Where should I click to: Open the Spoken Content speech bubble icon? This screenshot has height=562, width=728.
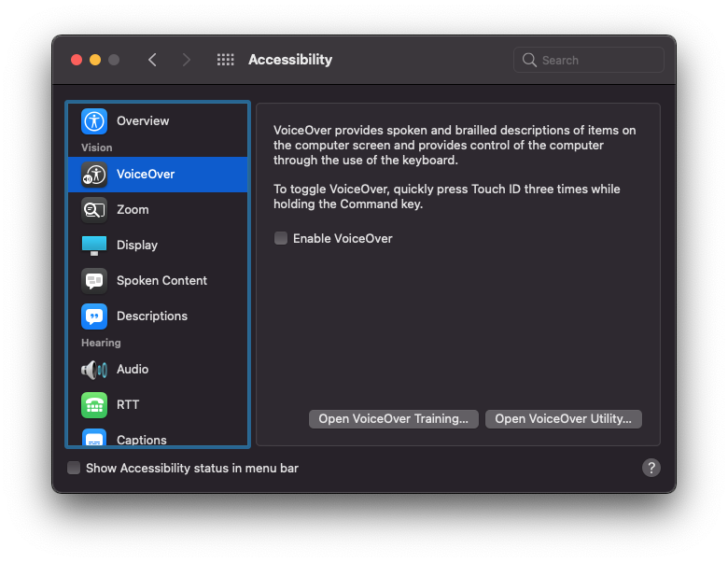[x=94, y=281]
